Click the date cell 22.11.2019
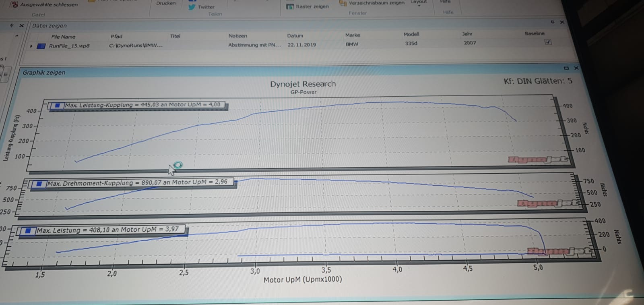The height and width of the screenshot is (305, 644). (302, 45)
